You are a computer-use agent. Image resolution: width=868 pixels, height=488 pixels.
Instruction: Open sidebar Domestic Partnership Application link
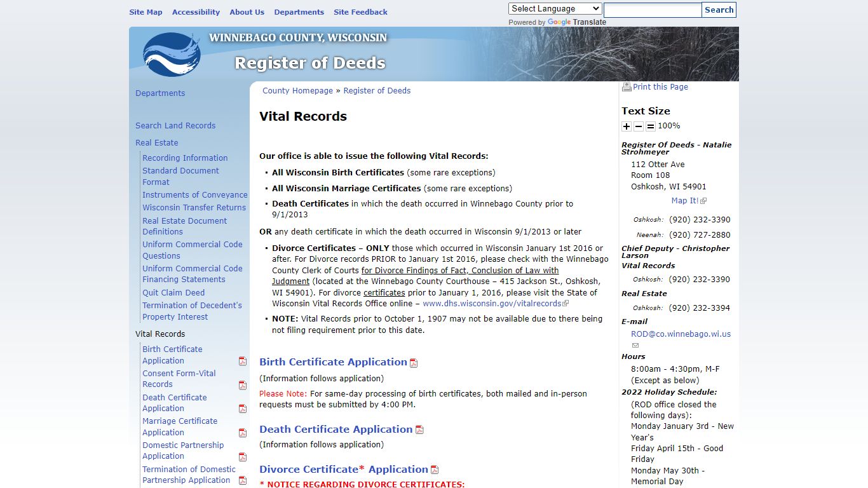[183, 451]
